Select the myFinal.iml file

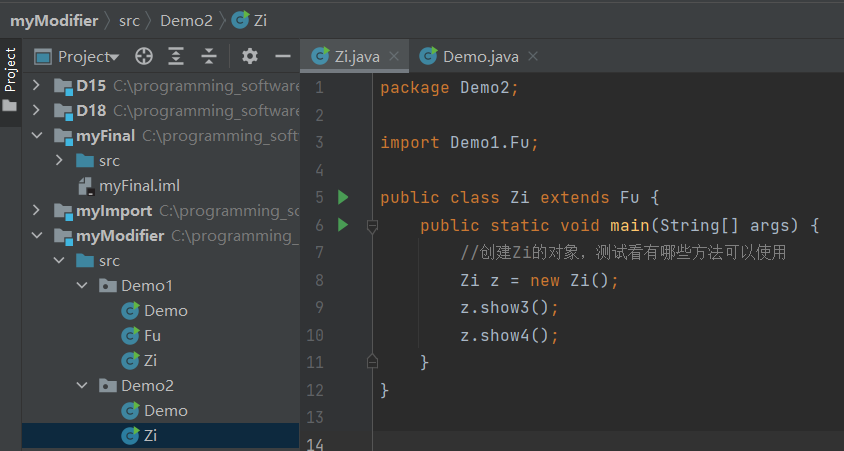139,186
